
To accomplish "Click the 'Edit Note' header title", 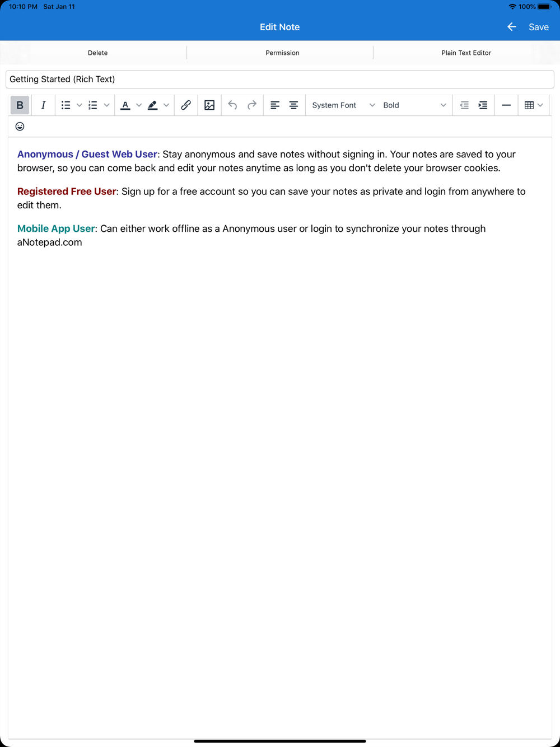I will [x=280, y=27].
